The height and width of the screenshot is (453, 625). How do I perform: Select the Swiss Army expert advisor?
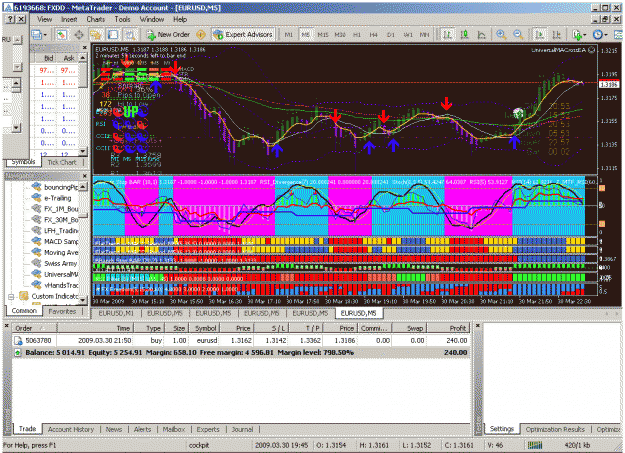pos(60,264)
